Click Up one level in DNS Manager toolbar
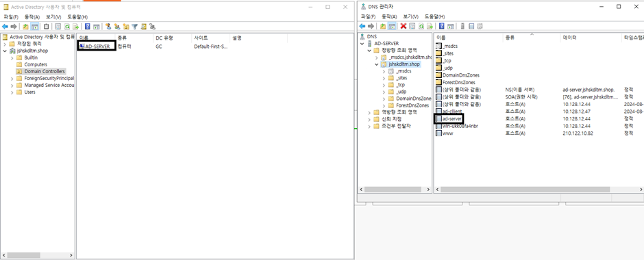Viewport: 644px width, 260px height. click(383, 26)
